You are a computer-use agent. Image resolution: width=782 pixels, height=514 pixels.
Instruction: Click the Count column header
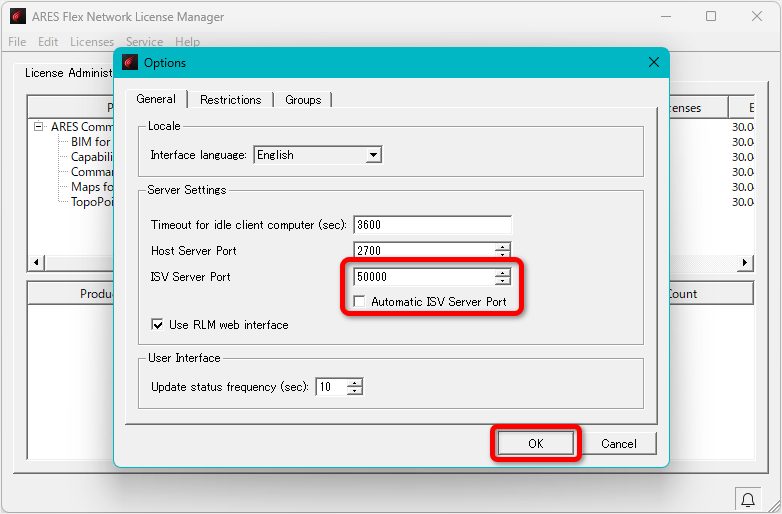[x=711, y=294]
